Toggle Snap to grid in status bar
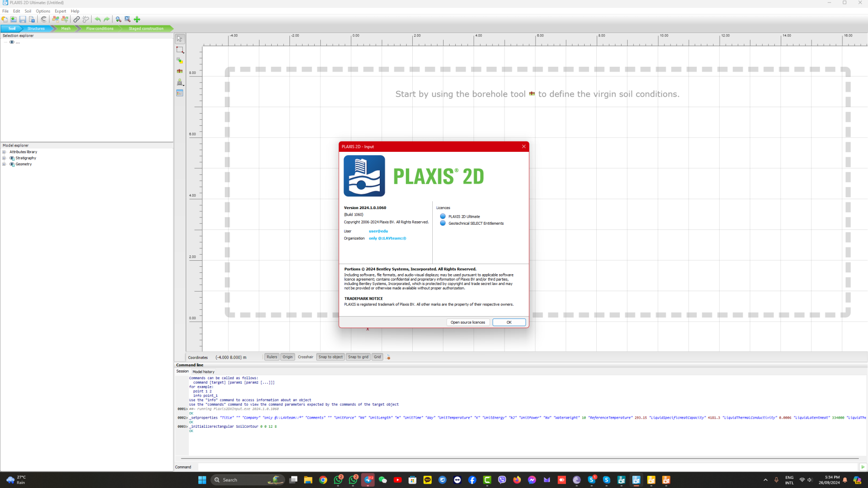This screenshot has width=868, height=488. (x=358, y=357)
